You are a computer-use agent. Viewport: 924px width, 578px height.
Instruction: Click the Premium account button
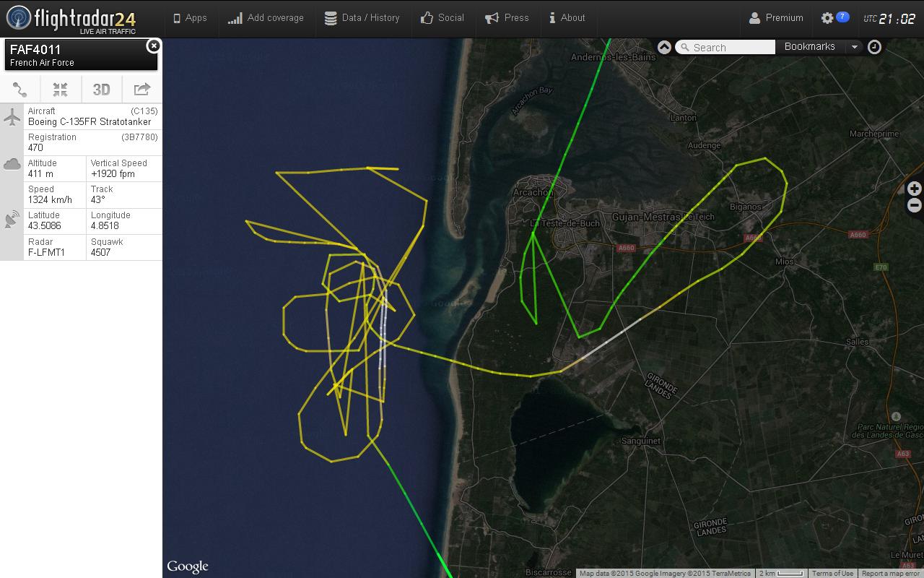[x=776, y=18]
